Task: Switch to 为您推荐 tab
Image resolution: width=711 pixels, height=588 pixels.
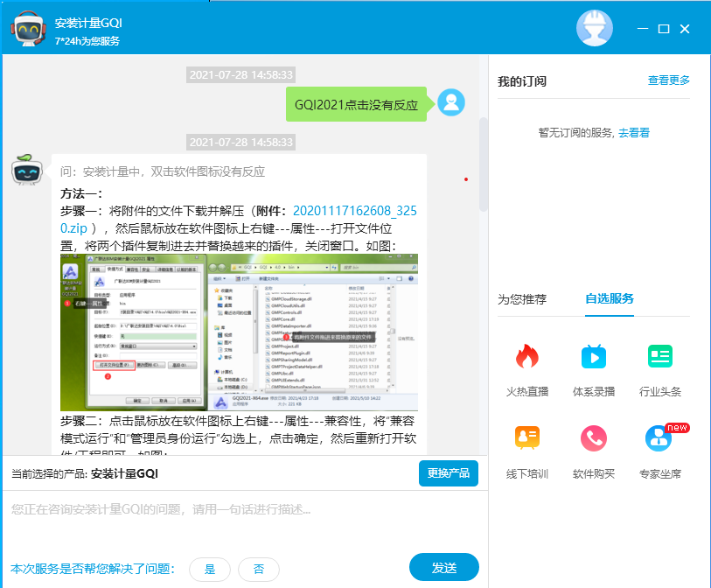Action: [x=522, y=299]
